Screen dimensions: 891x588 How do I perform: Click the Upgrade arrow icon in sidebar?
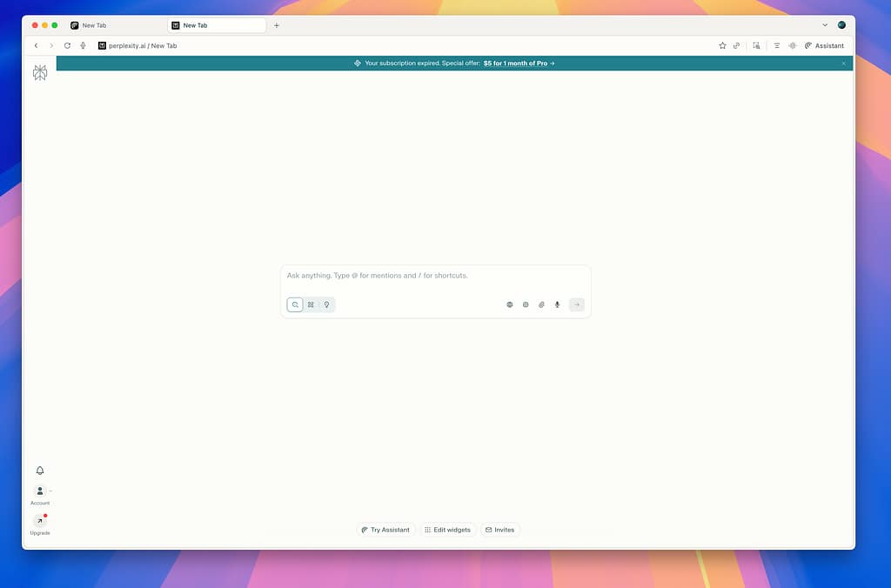point(40,521)
